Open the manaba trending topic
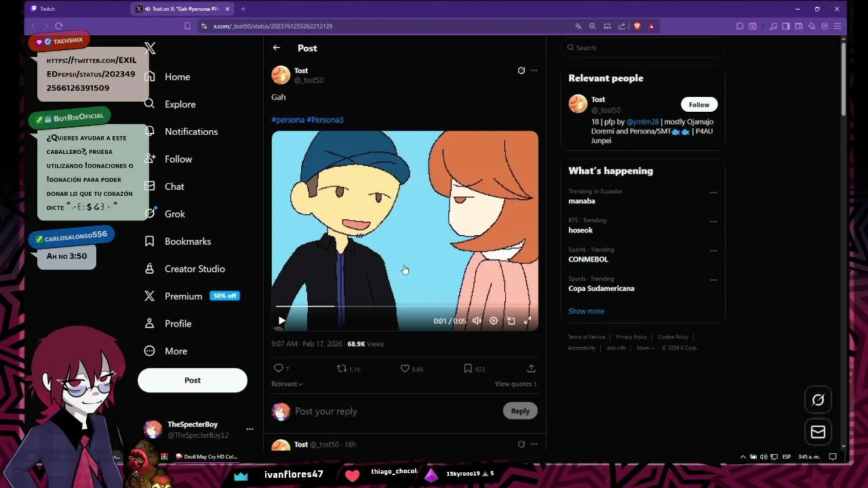The width and height of the screenshot is (868, 488). (582, 201)
